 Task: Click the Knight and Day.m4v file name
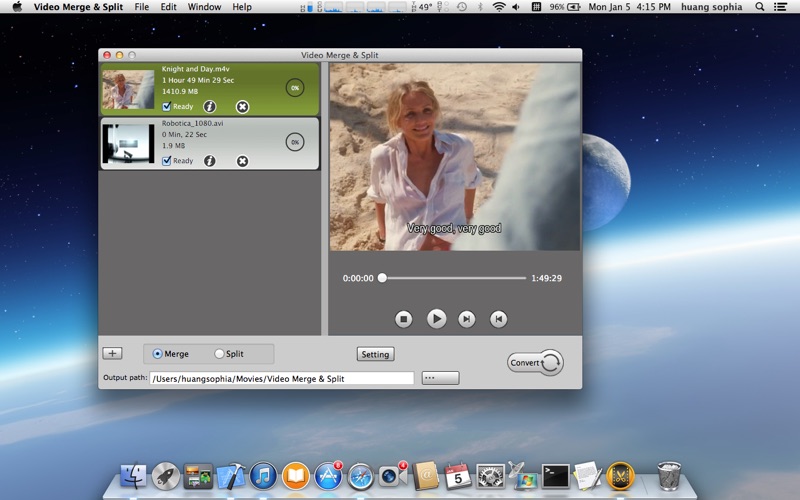195,69
